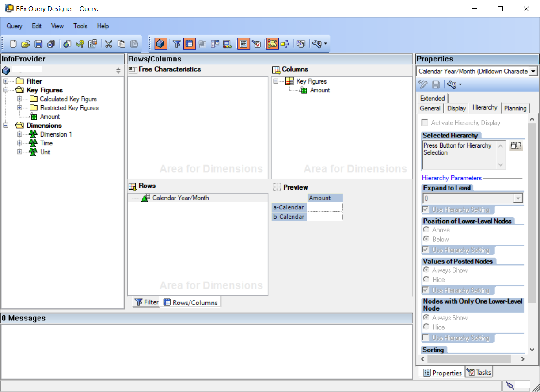Click the grayed Cells toolbar icon
The width and height of the screenshot is (540, 392).
[x=202, y=44]
